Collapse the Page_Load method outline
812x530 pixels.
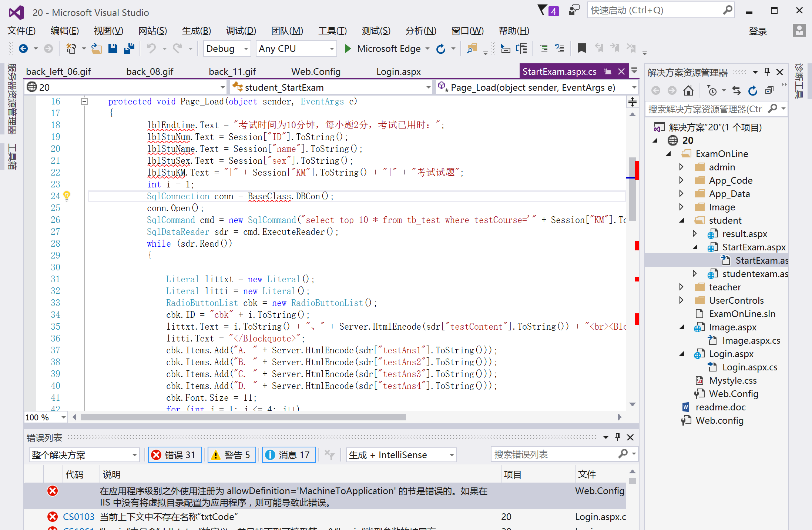point(84,101)
